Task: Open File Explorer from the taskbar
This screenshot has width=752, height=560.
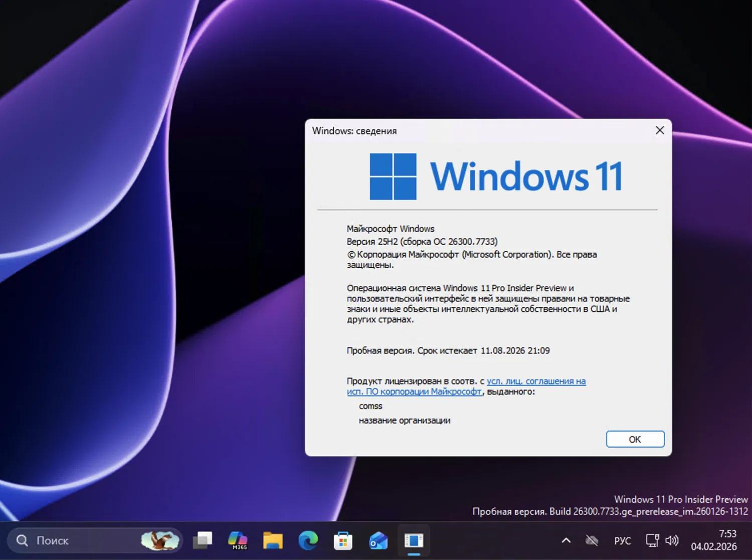Action: click(273, 540)
